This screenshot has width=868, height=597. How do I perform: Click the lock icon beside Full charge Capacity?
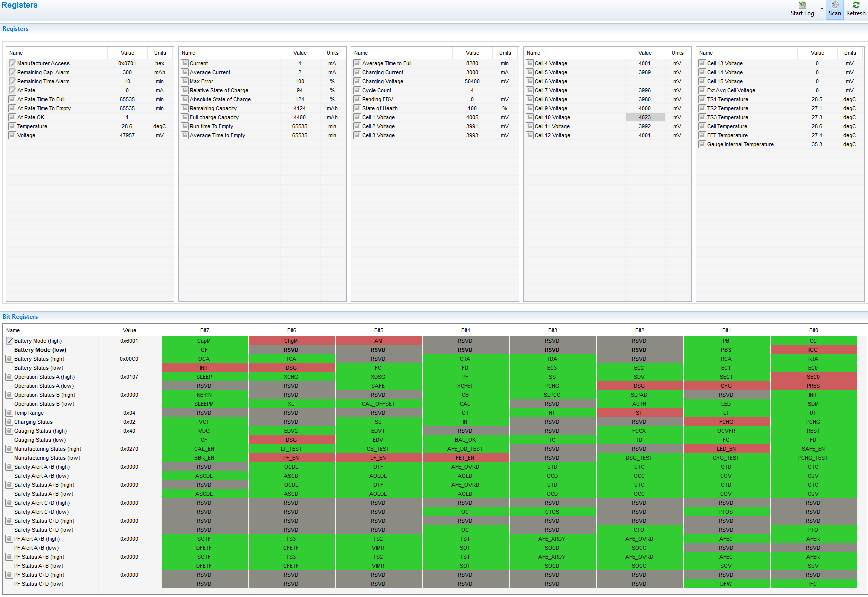click(x=185, y=117)
